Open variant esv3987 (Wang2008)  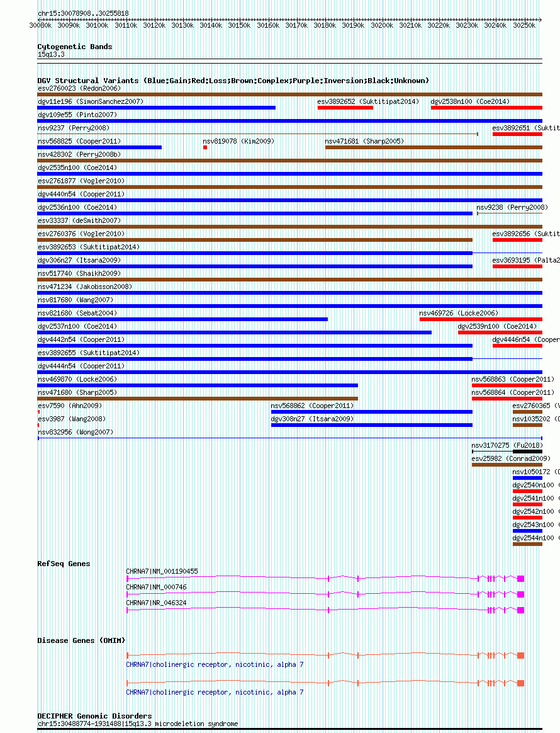(72, 419)
